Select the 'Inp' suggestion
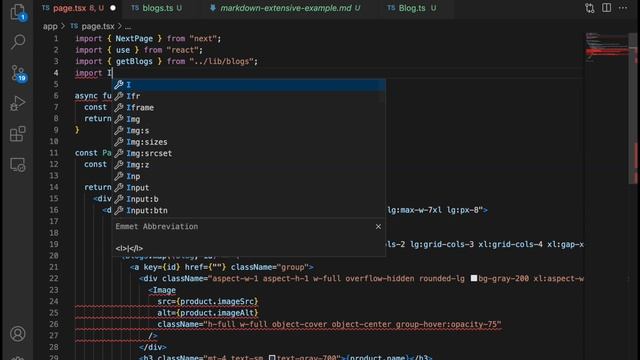The image size is (640, 360). (249, 176)
